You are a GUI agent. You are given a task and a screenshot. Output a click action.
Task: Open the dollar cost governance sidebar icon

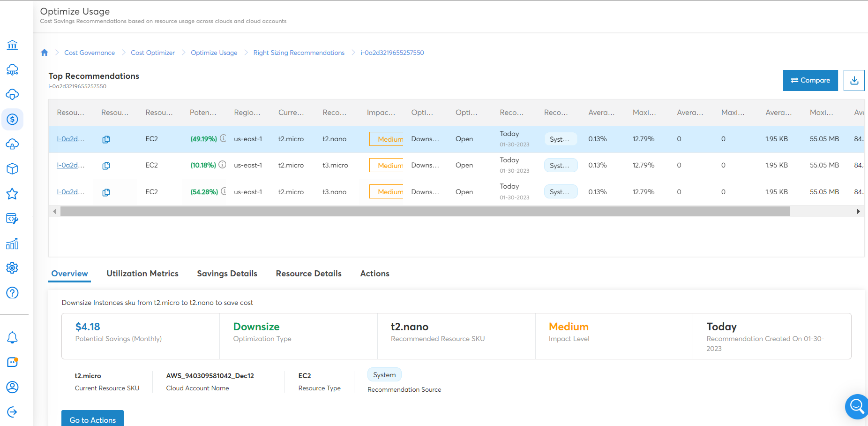tap(13, 119)
